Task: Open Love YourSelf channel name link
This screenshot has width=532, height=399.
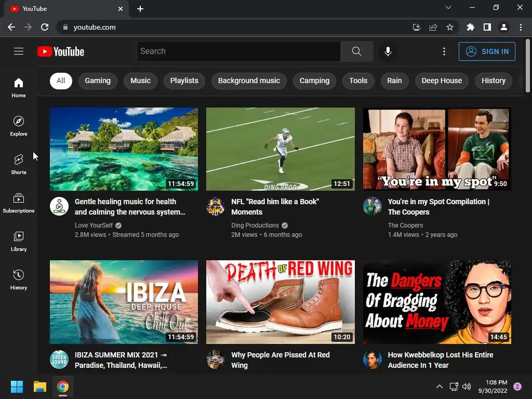Action: [x=94, y=225]
